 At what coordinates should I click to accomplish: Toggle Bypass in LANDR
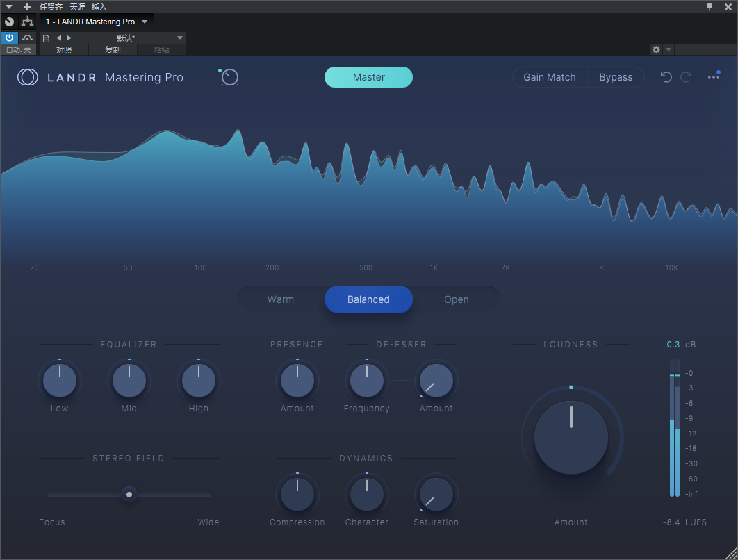click(x=616, y=77)
